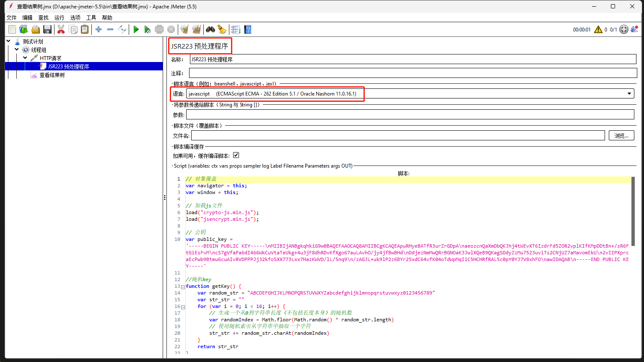This screenshot has height=362, width=644.
Task: Click code line load("jsencrypt.min.js")
Action: (x=222, y=219)
